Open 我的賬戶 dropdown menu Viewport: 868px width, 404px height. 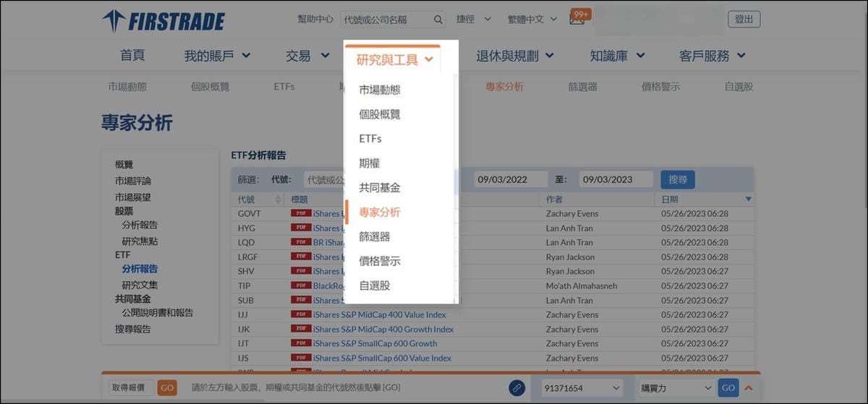pos(217,56)
